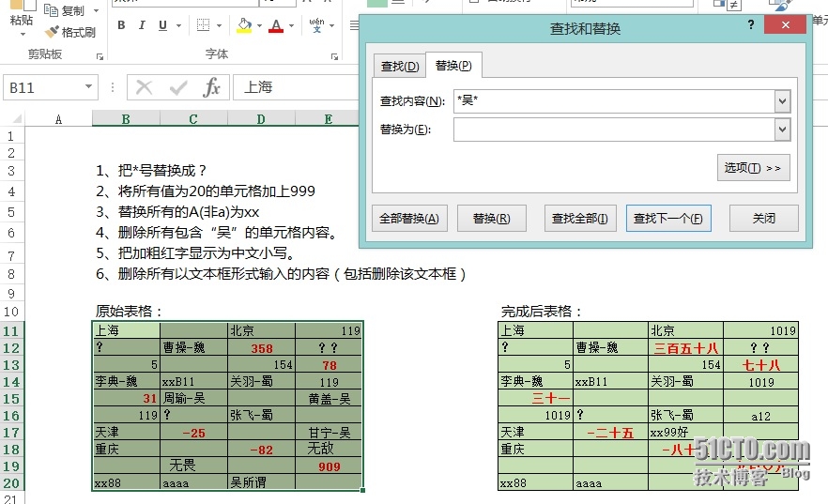Image resolution: width=828 pixels, height=504 pixels.
Task: Click 替换(R) button
Action: point(492,219)
